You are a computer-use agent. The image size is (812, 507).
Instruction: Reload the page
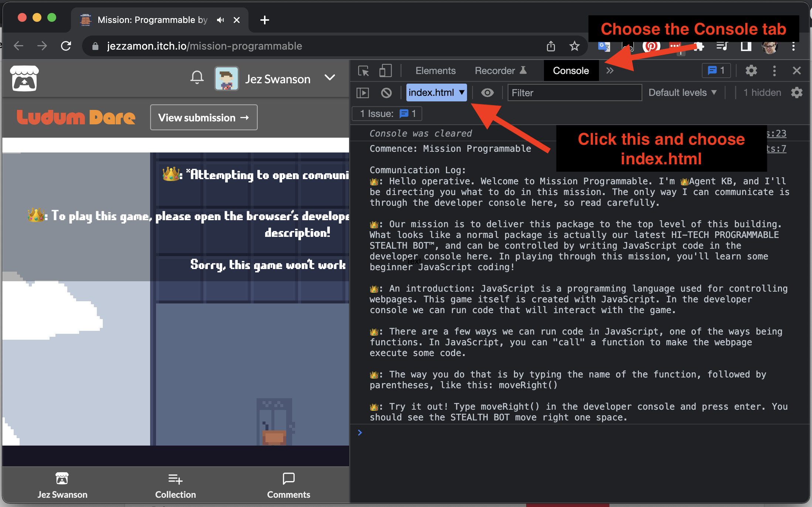(x=66, y=46)
